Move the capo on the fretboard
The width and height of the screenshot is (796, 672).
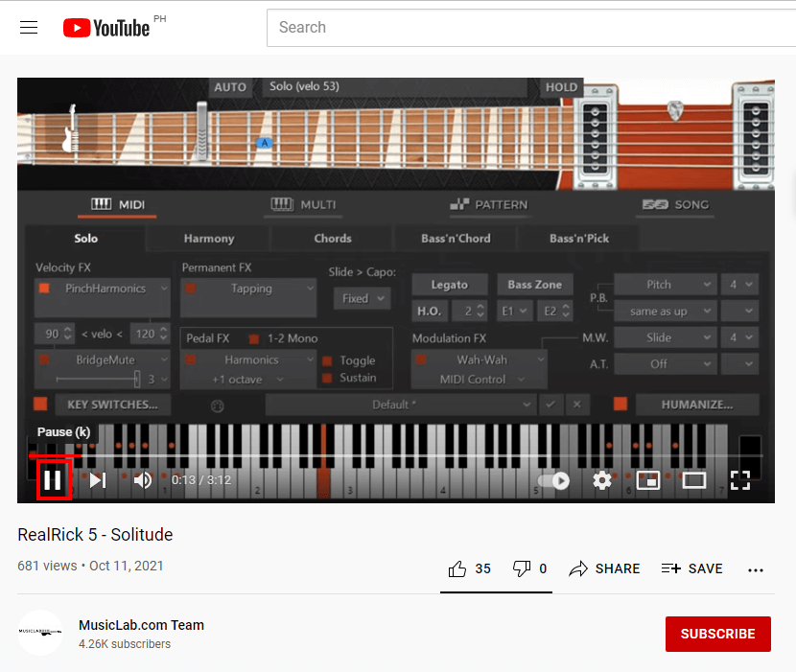(x=201, y=132)
